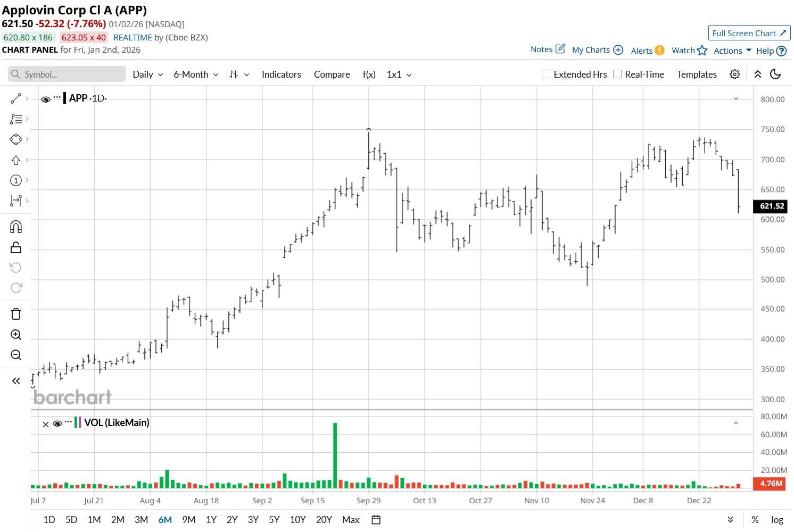The width and height of the screenshot is (794, 532).
Task: Open the bar type dropdown
Action: (239, 74)
